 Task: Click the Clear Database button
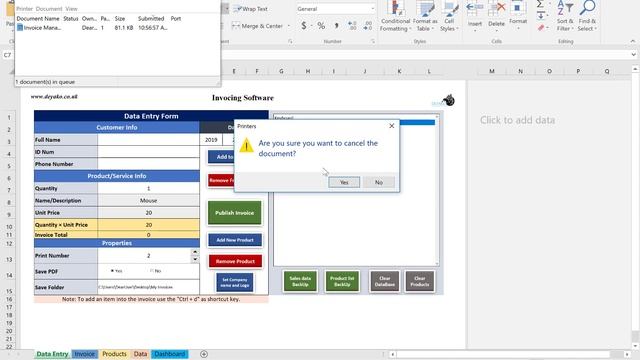(x=384, y=281)
